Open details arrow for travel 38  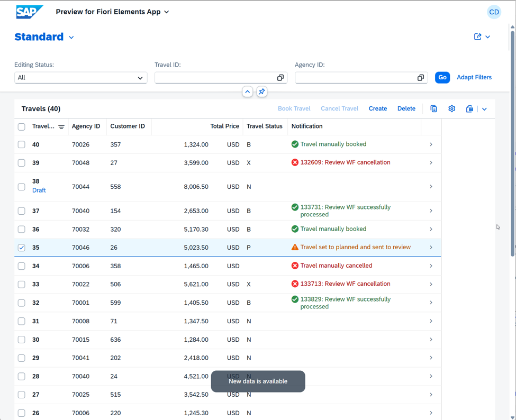pos(431,187)
